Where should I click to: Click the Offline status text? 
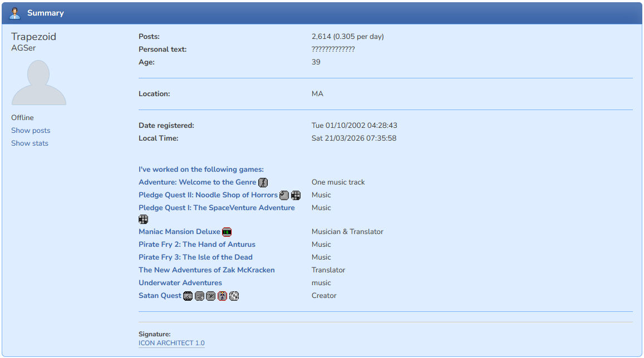[22, 118]
